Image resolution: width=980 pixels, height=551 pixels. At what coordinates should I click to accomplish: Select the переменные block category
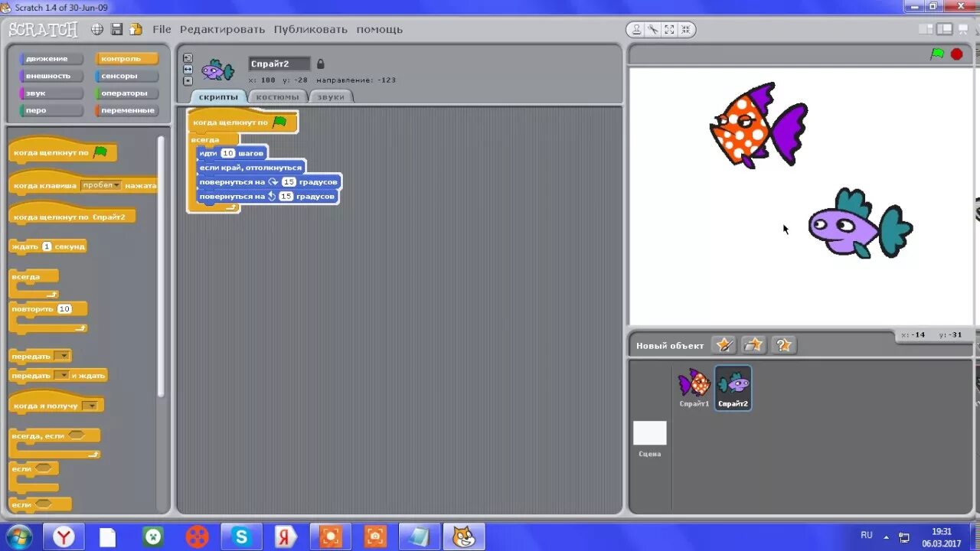[126, 110]
